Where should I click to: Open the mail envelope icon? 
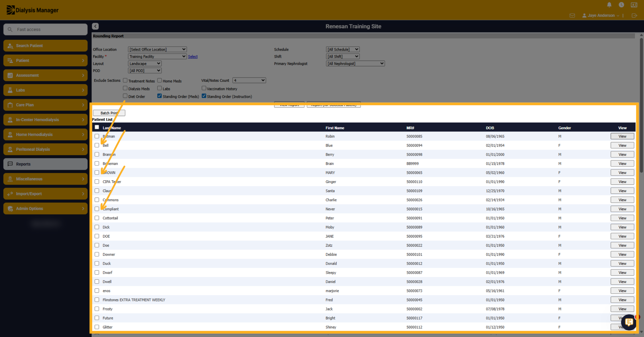point(572,16)
